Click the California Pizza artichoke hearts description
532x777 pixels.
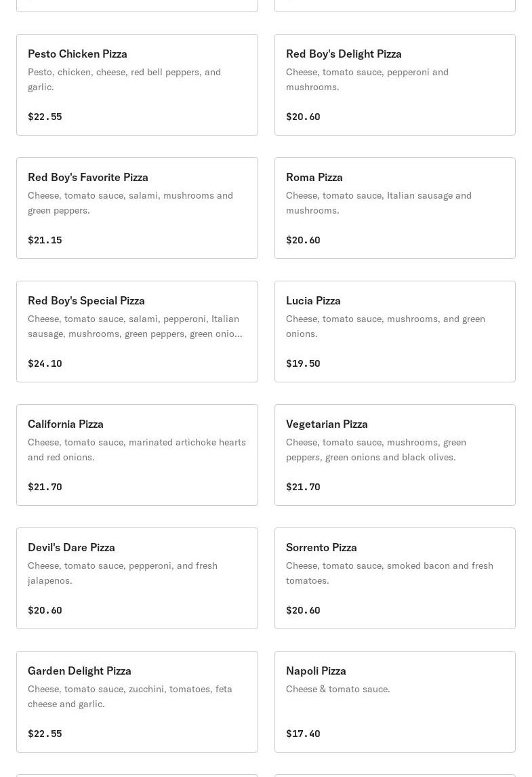click(x=136, y=450)
